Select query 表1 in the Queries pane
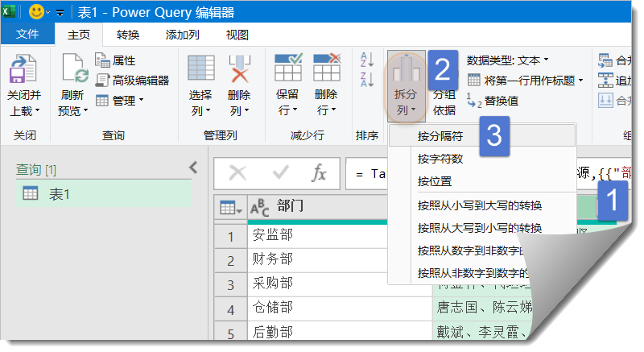Viewport: 644px width, 352px height. (x=60, y=193)
